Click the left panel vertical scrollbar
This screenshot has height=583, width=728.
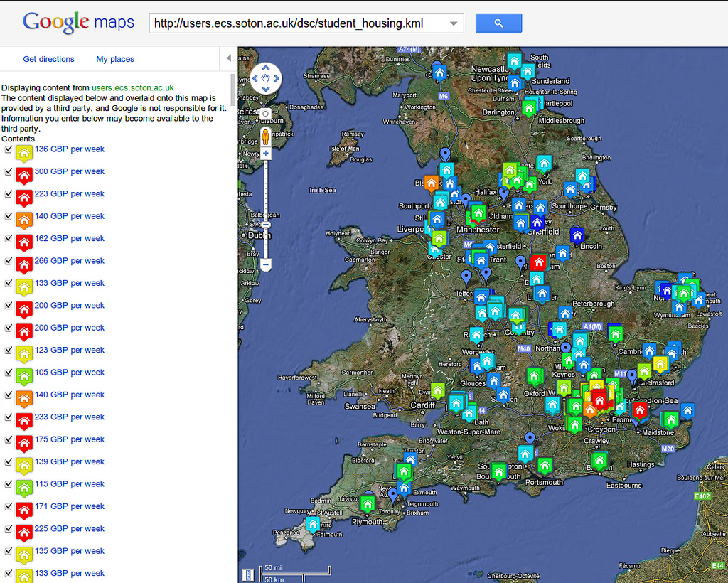(233, 90)
